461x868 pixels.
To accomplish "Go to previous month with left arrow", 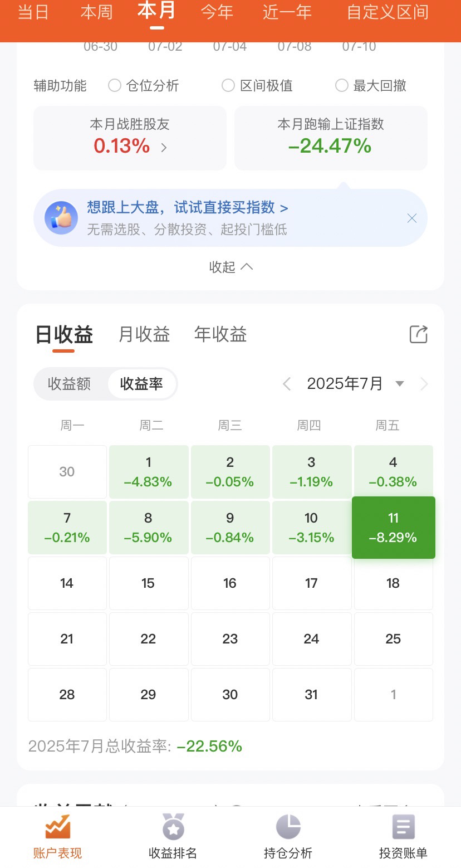I will (287, 384).
